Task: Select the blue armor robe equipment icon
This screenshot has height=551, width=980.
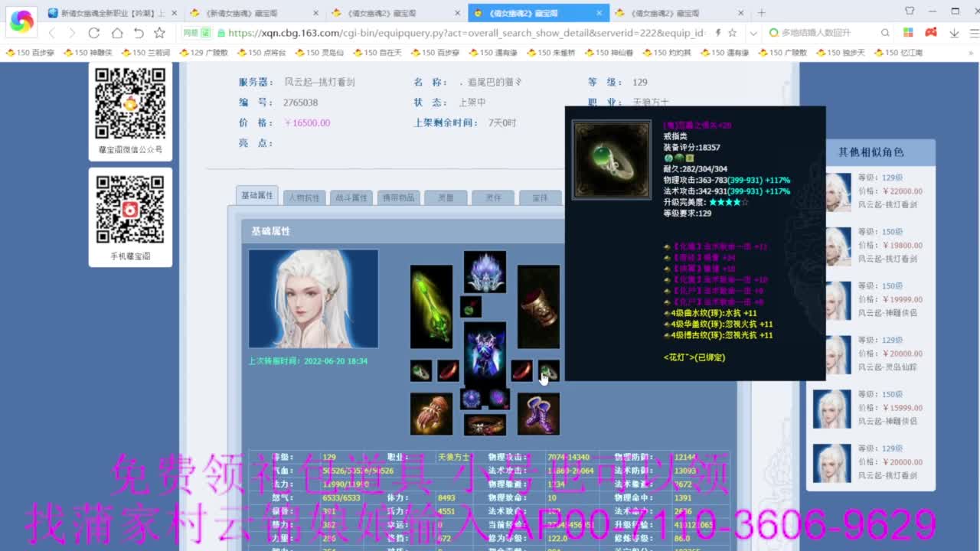Action: pos(485,353)
